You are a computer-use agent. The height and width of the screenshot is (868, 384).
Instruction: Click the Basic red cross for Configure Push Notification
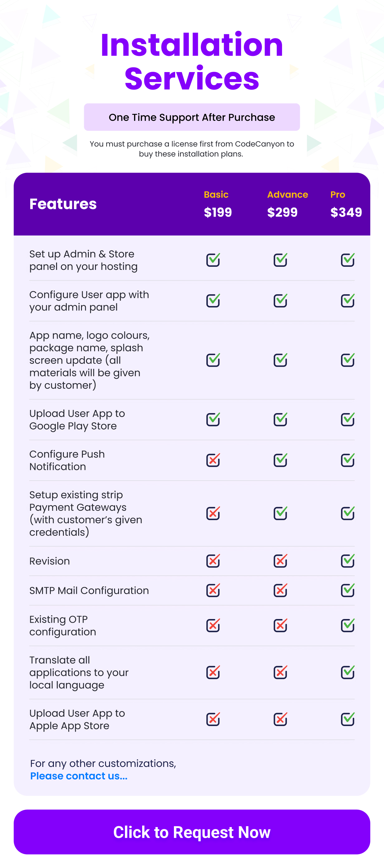[213, 460]
